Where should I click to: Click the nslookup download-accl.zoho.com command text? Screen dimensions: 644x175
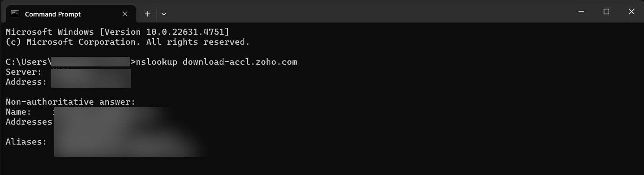(x=216, y=62)
